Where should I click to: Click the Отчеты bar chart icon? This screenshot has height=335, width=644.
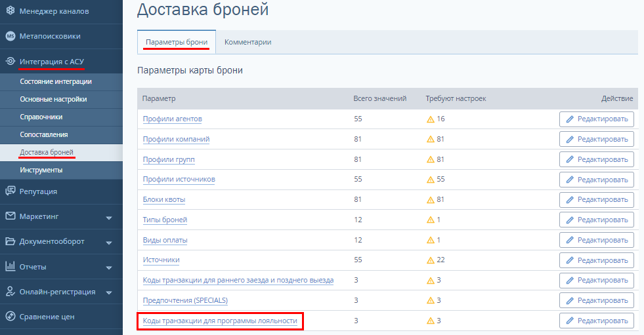click(x=11, y=266)
